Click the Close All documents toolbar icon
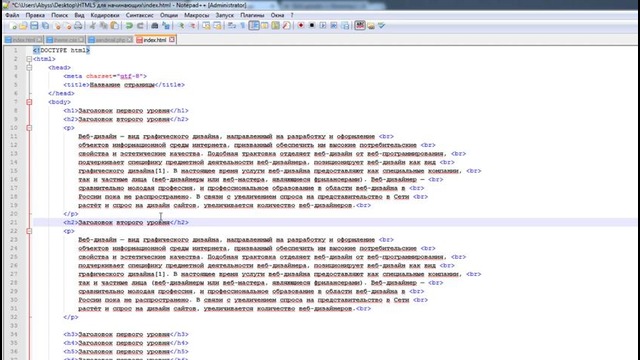640x360 pixels. pos(68,26)
